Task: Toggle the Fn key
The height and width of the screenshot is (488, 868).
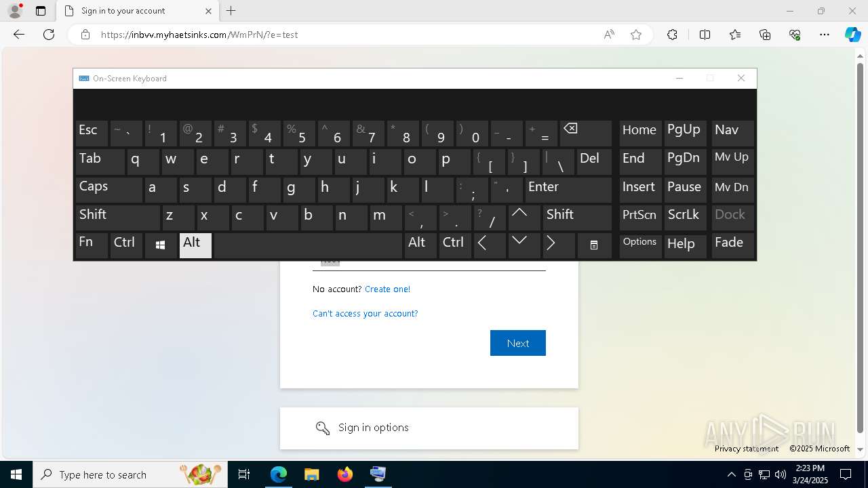Action: tap(92, 245)
